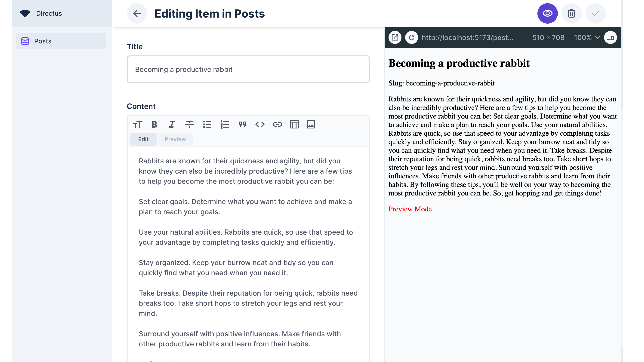Switch to the Preview tab
The image size is (644, 362).
(x=175, y=139)
